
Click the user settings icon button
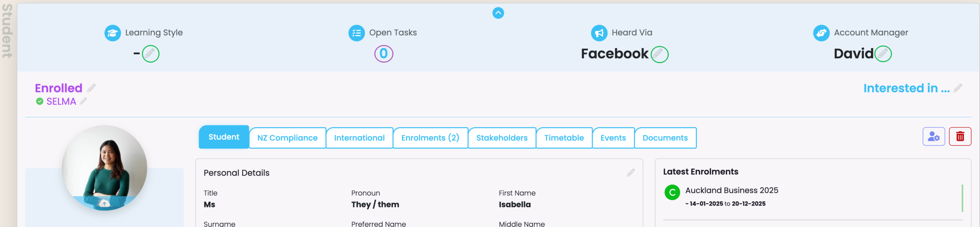pyautogui.click(x=934, y=137)
